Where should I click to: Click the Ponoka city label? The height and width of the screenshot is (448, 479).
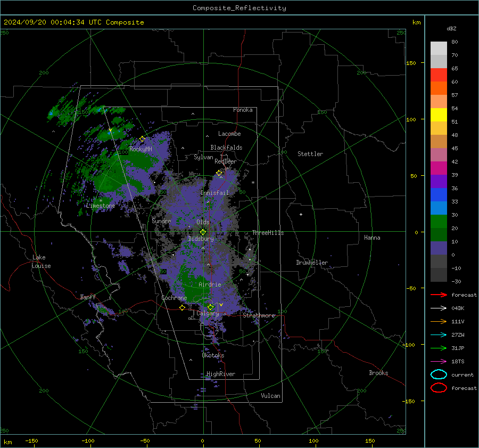click(243, 110)
